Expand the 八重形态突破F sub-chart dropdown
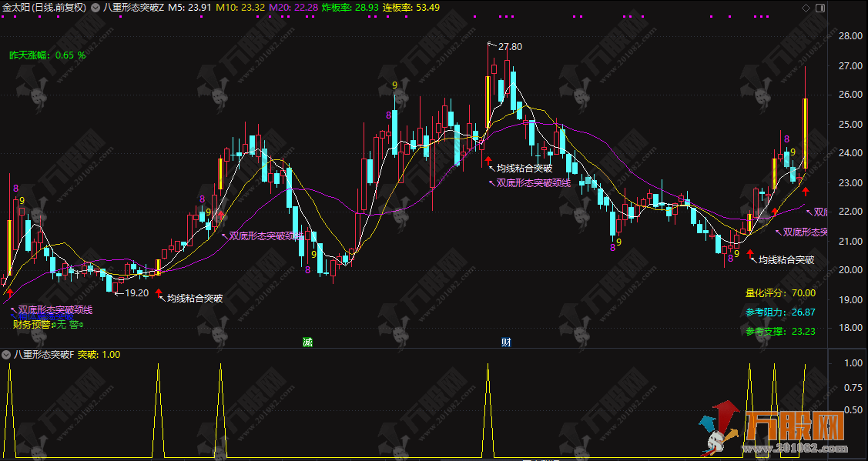This screenshot has width=868, height=461. coord(6,355)
